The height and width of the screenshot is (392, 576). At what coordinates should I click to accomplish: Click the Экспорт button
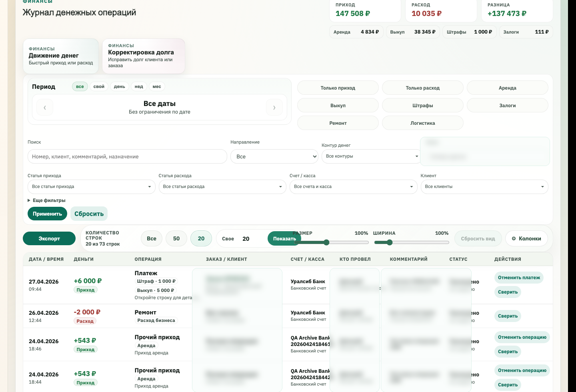pyautogui.click(x=49, y=238)
